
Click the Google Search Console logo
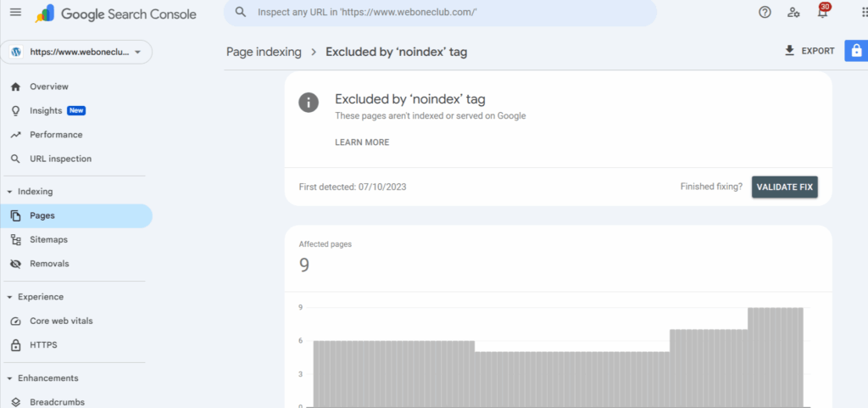click(115, 14)
